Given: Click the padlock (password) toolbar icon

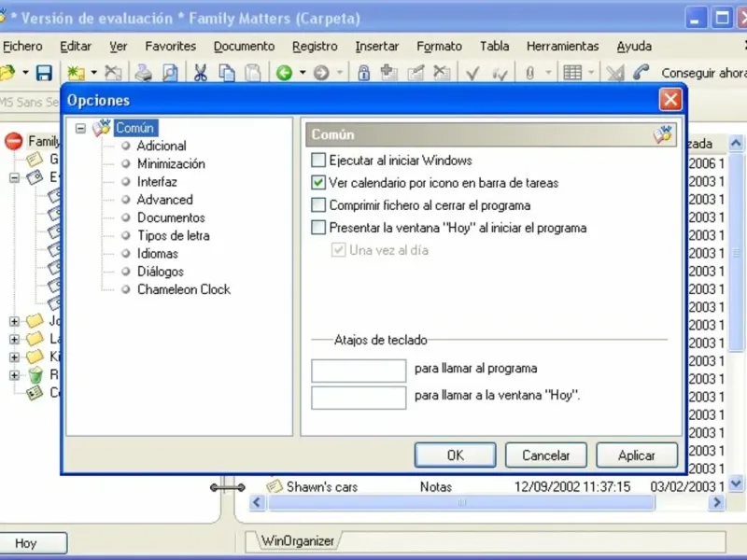Looking at the screenshot, I should pos(363,73).
